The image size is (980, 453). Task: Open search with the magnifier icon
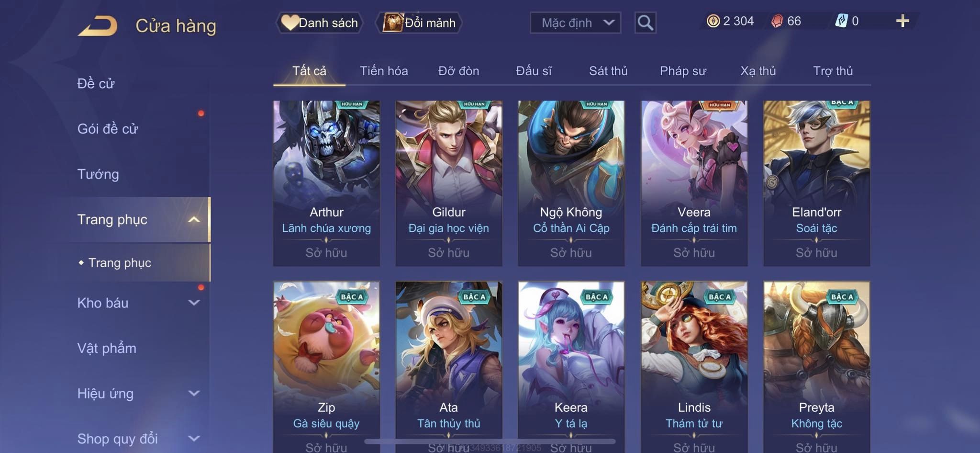645,23
